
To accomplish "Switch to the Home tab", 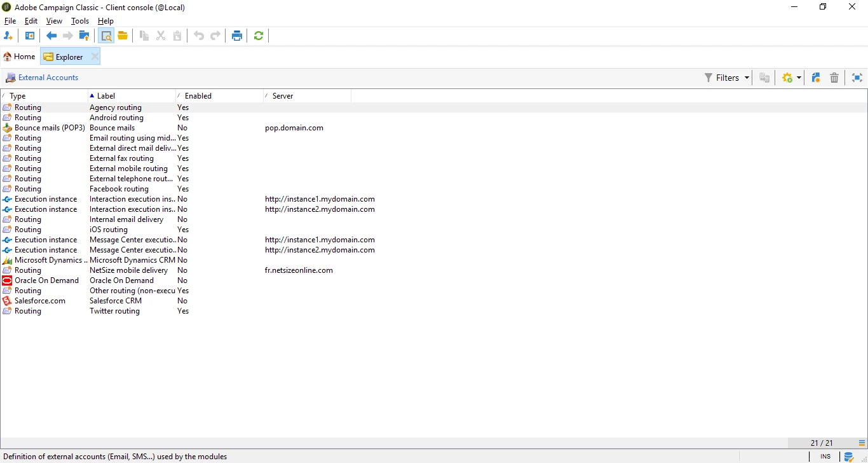I will pyautogui.click(x=20, y=57).
